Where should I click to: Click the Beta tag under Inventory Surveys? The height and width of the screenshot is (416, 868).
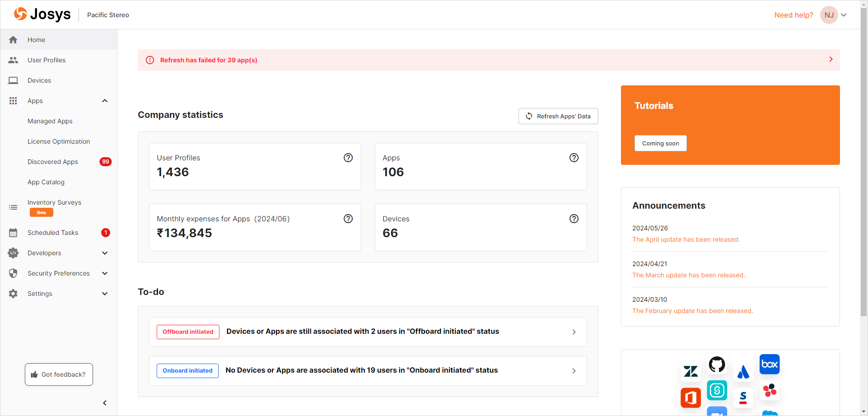42,212
